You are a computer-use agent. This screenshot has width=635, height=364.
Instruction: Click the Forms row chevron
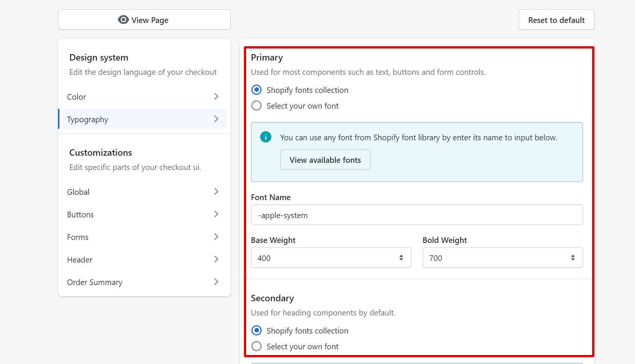[x=216, y=237]
